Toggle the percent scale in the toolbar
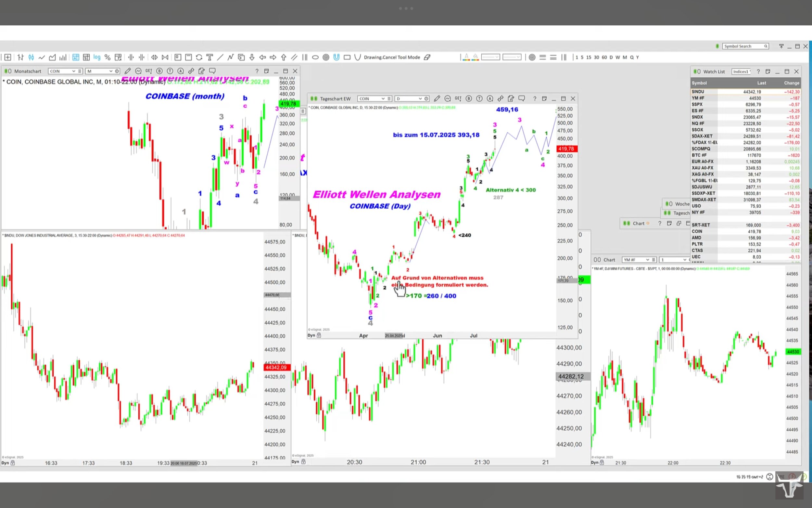This screenshot has width=812, height=508. pyautogui.click(x=108, y=58)
